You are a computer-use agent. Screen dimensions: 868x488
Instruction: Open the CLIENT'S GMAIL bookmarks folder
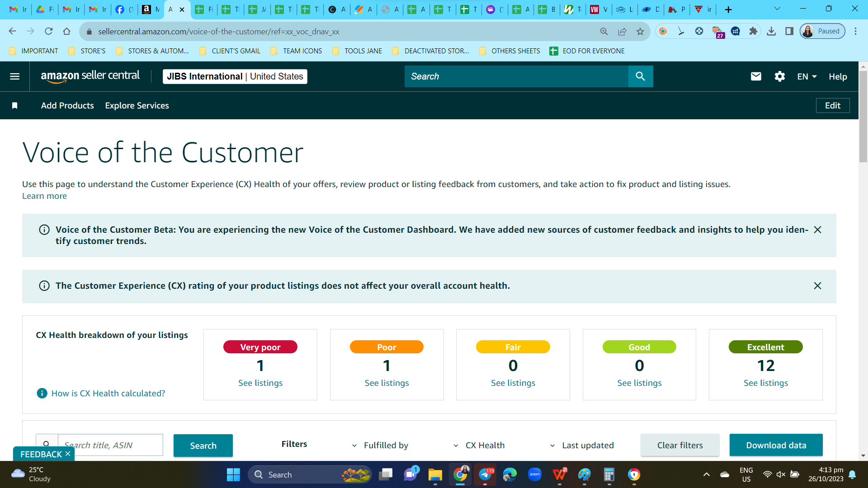tap(230, 51)
